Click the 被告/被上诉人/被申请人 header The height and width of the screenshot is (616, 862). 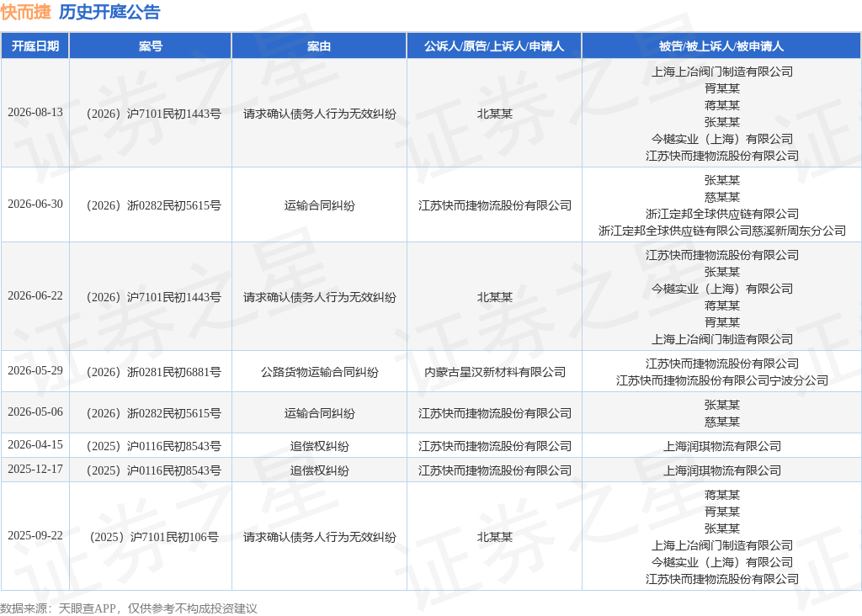coord(721,46)
